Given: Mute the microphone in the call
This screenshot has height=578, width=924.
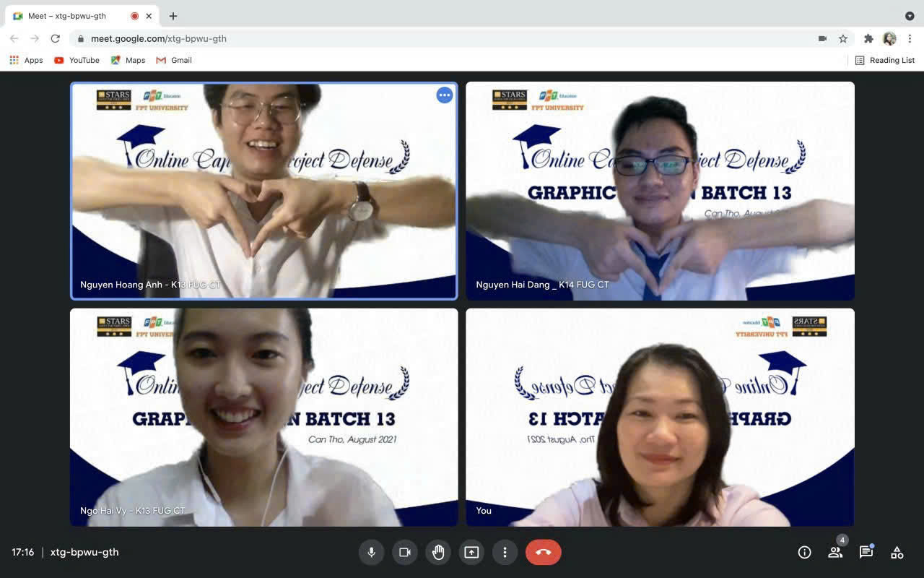Looking at the screenshot, I should tap(372, 552).
